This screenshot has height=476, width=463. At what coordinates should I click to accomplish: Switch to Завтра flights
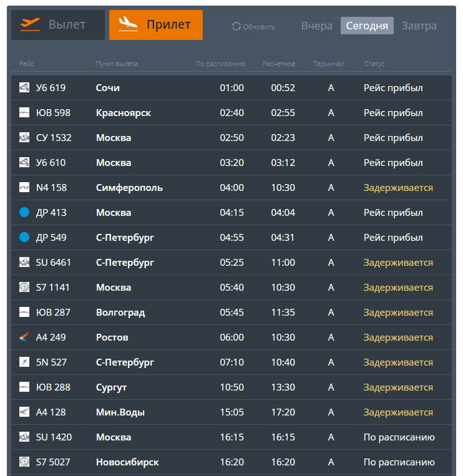point(419,26)
